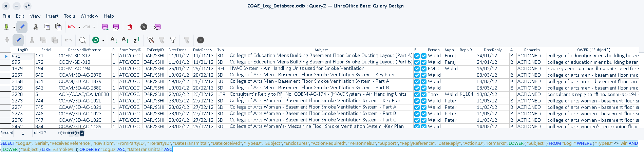The width and height of the screenshot is (644, 157).
Task: Open the Refresh dropdown arrow
Action: pyautogui.click(x=103, y=40)
